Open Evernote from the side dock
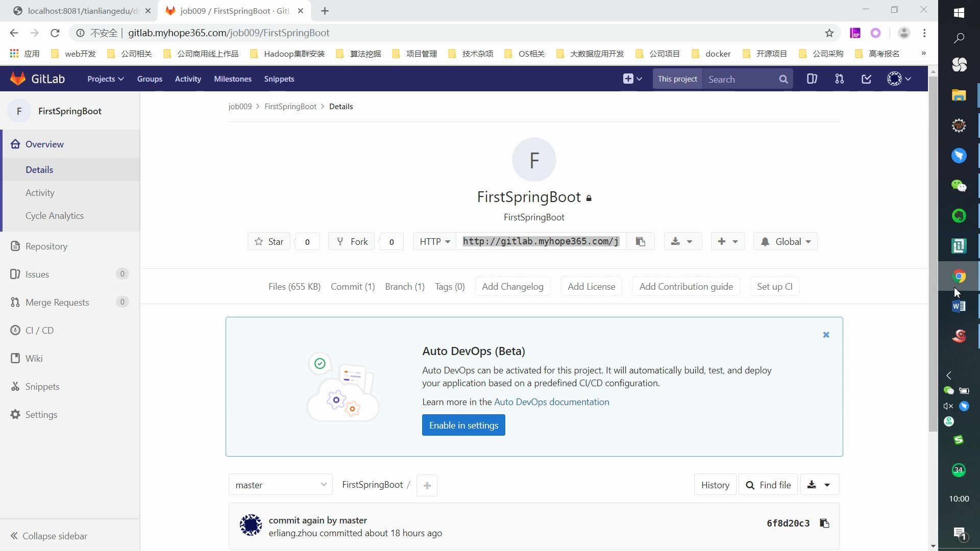This screenshot has height=551, width=980. [960, 215]
